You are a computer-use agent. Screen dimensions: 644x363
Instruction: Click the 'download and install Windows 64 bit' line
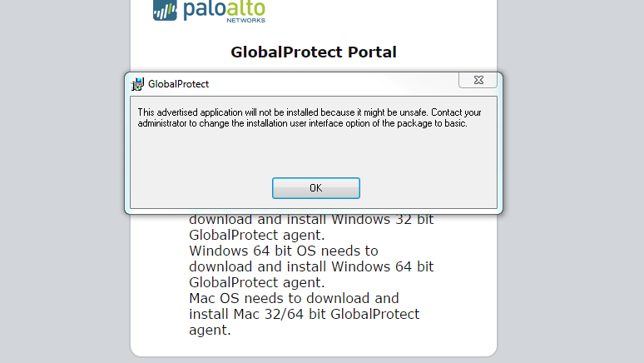click(x=311, y=266)
